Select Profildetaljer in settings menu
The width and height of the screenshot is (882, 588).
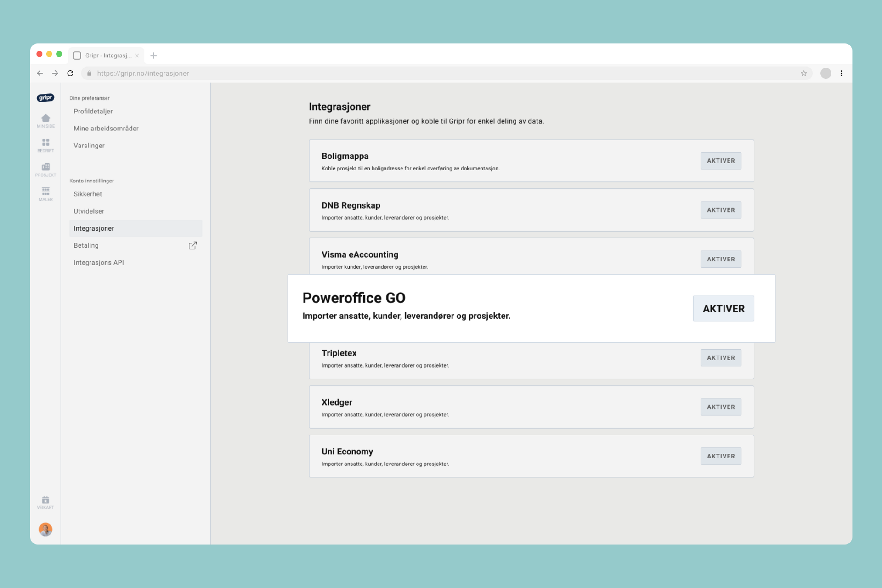(x=93, y=111)
